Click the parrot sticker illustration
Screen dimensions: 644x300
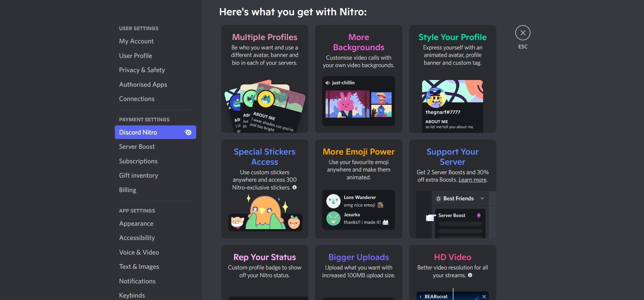(265, 214)
